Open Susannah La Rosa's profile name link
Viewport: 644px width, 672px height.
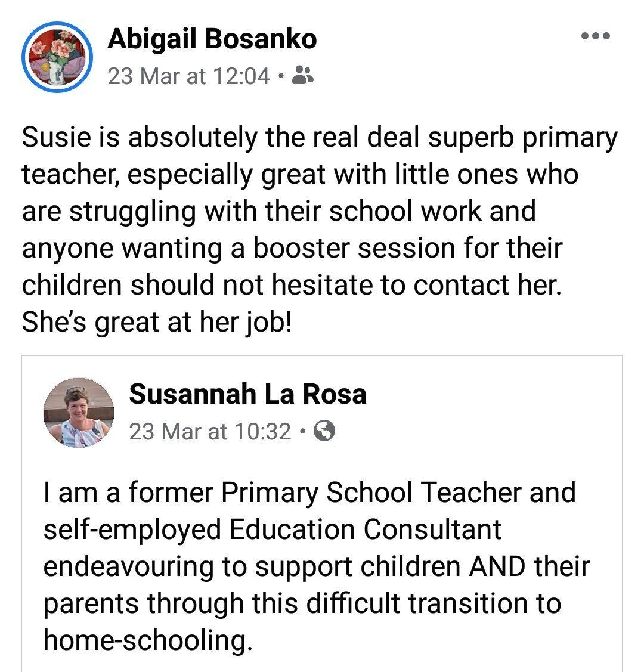coord(247,394)
